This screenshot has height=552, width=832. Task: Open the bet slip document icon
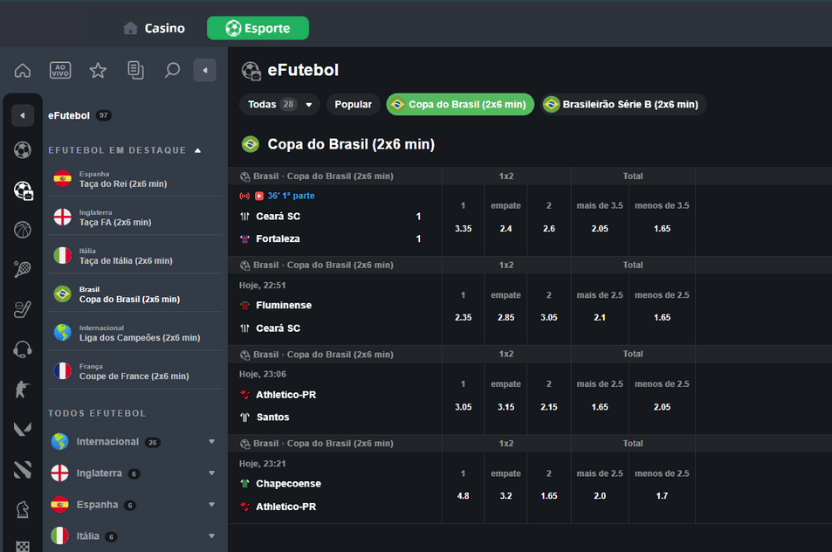135,70
